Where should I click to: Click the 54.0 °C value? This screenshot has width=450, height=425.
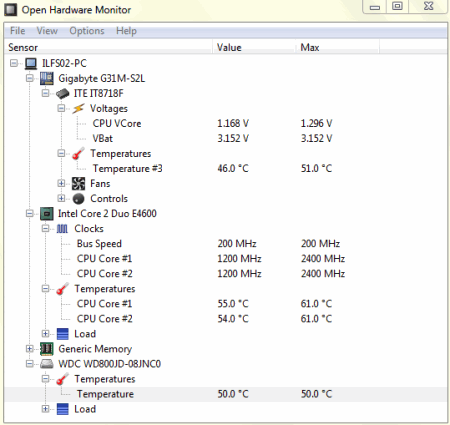(x=233, y=319)
